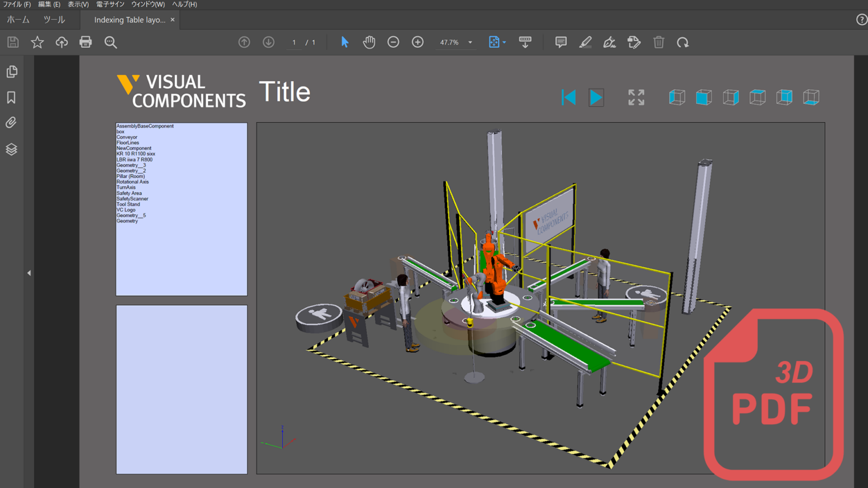Screen dimensions: 868x488
Task: Collapse the left navigation pane arrow
Action: pos(29,272)
